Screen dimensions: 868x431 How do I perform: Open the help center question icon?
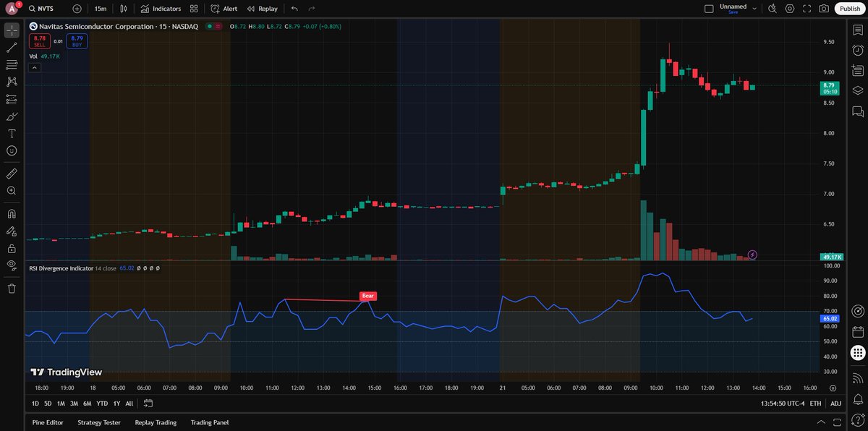pos(858,419)
